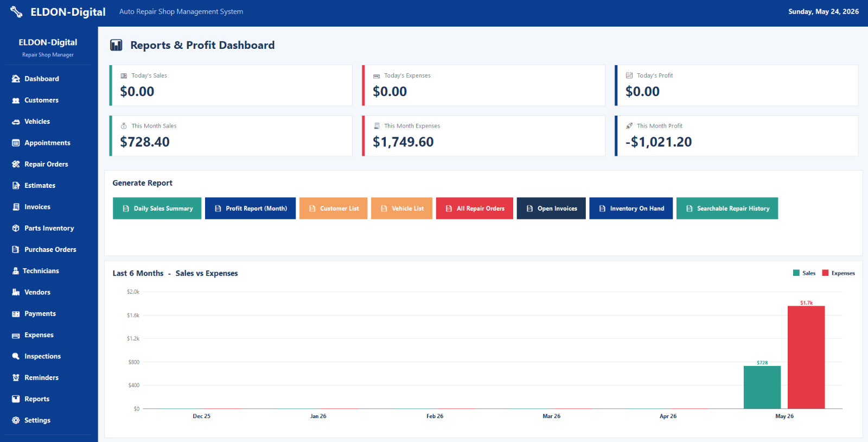Click the Invoices receipt icon

[16, 207]
